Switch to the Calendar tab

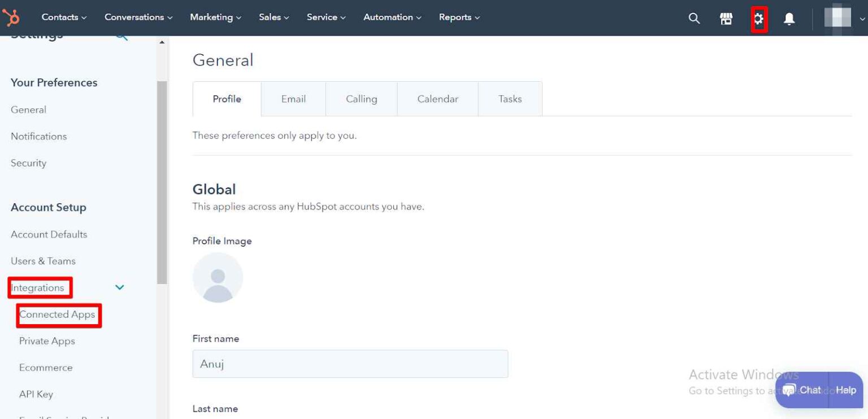(437, 98)
